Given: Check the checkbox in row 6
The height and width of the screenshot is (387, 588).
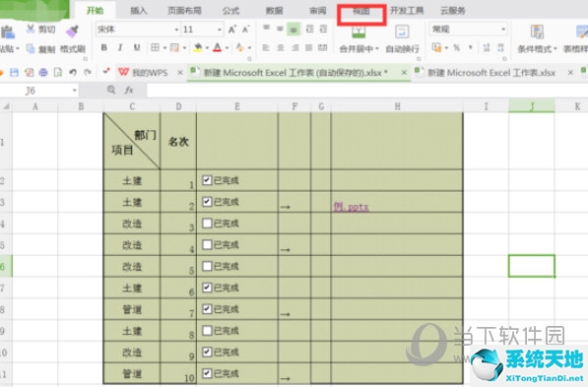Looking at the screenshot, I should pos(207,266).
